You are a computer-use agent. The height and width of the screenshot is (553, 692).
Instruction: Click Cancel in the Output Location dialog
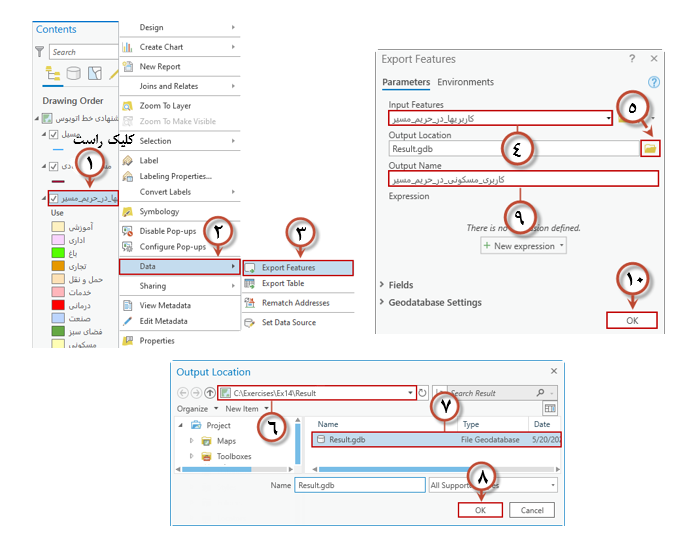532,510
